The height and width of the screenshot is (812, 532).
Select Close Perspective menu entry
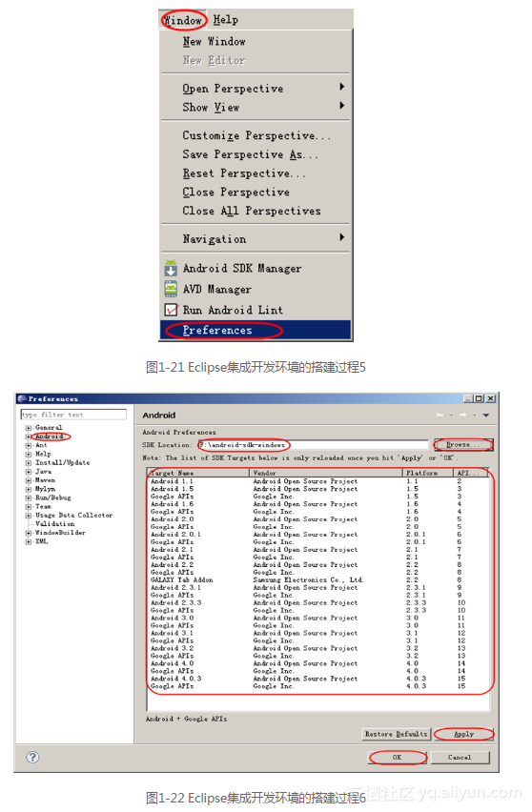coord(235,193)
